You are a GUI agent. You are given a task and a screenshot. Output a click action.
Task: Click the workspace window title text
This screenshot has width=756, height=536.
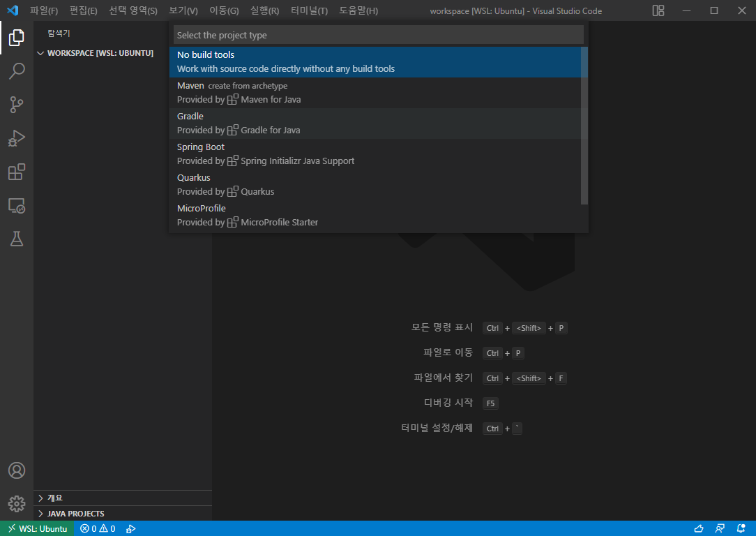pyautogui.click(x=516, y=10)
